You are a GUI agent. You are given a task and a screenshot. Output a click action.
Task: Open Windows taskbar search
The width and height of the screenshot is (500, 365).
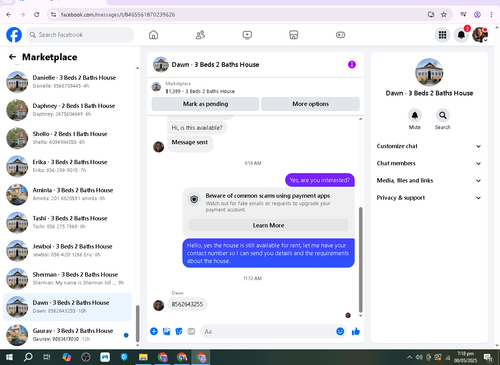pos(28,357)
